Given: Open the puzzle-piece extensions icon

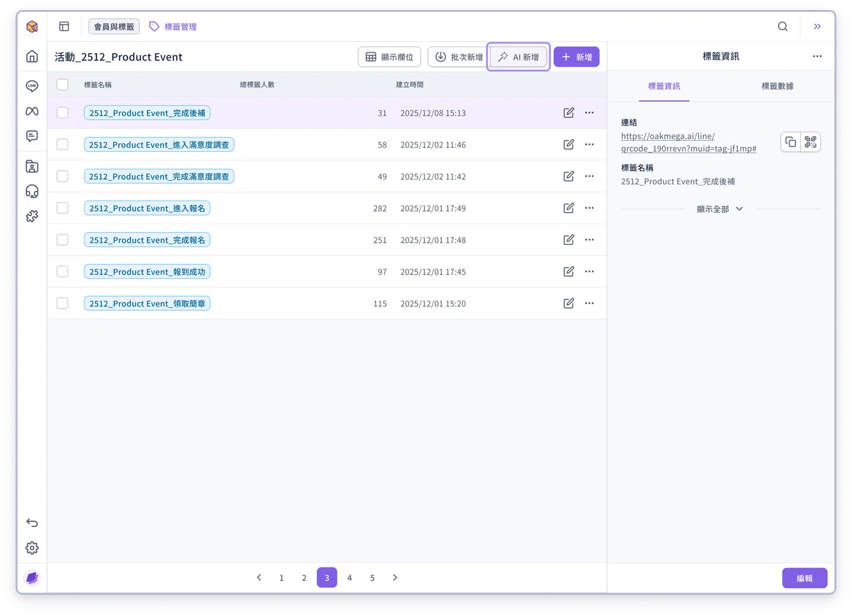Looking at the screenshot, I should [x=32, y=216].
